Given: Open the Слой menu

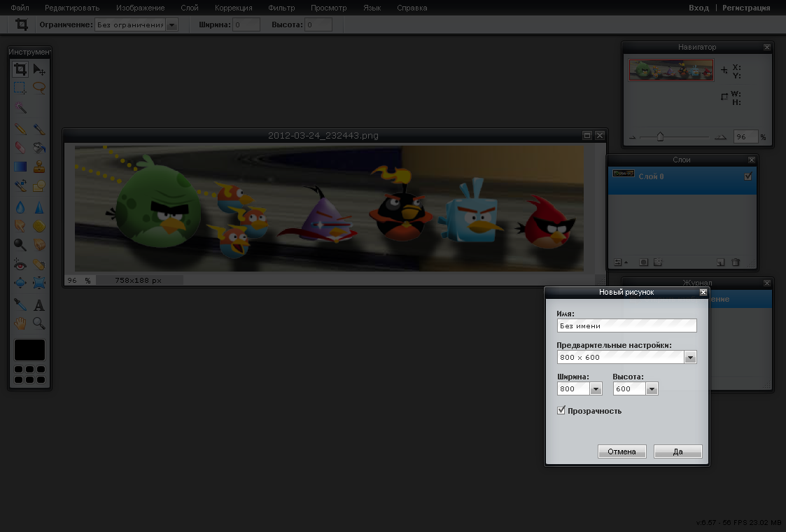Looking at the screenshot, I should [190, 8].
